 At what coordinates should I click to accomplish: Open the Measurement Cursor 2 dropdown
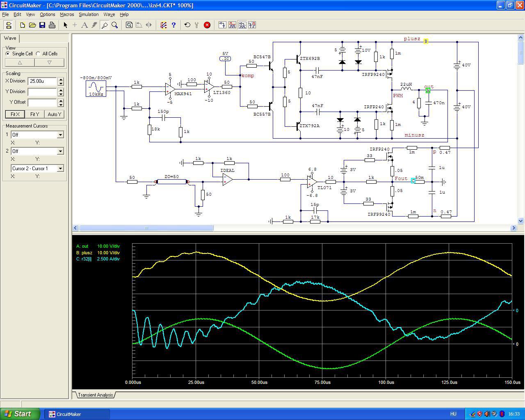(60, 151)
